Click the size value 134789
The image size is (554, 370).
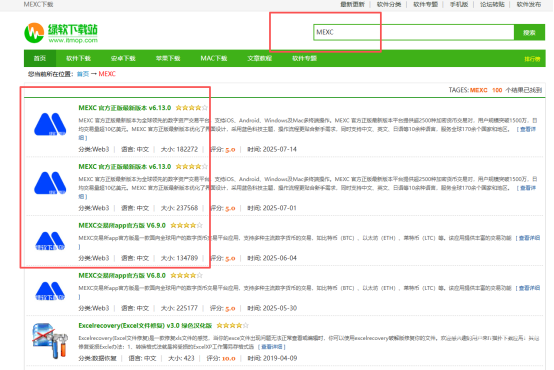[187, 258]
